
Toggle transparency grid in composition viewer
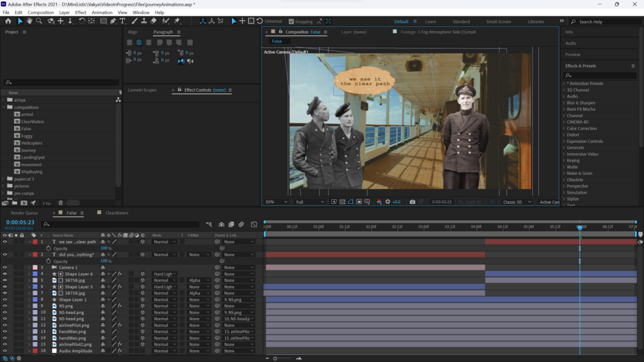point(342,202)
